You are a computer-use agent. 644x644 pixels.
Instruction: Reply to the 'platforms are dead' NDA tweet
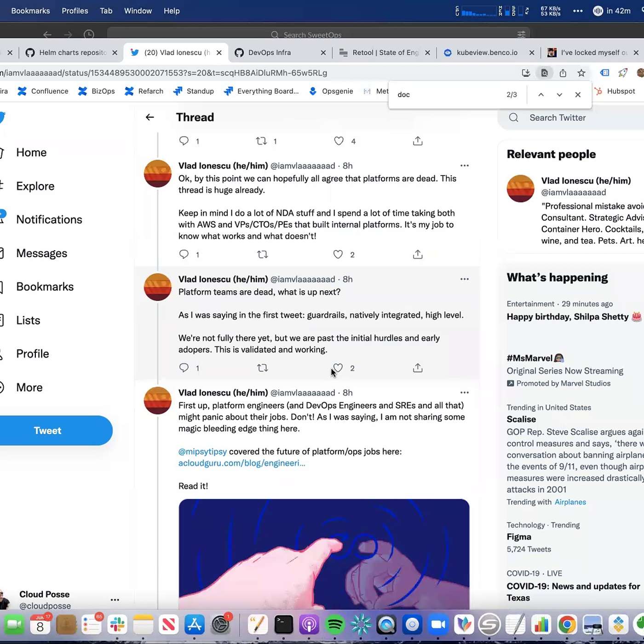[184, 254]
